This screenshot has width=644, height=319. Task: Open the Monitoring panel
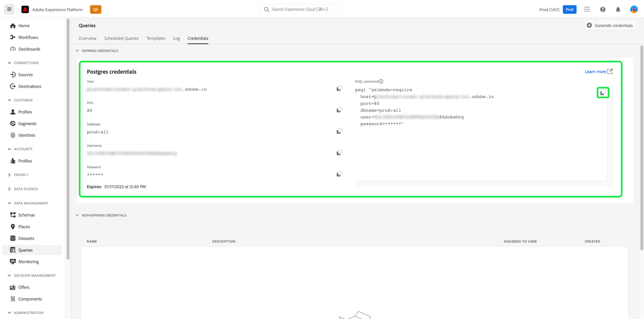tap(26, 262)
